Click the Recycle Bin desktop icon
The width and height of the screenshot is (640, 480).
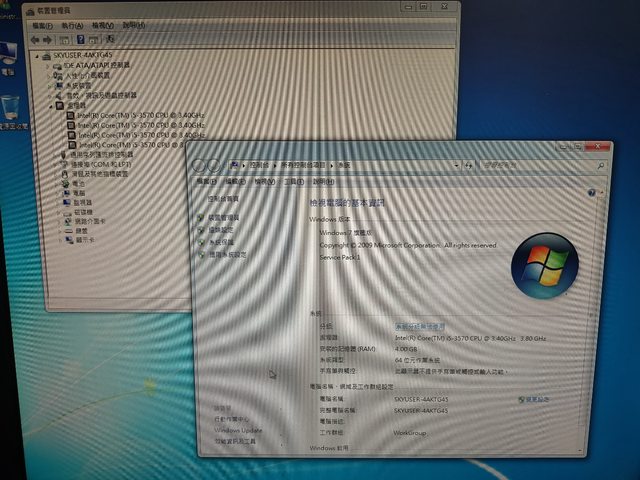coord(9,108)
